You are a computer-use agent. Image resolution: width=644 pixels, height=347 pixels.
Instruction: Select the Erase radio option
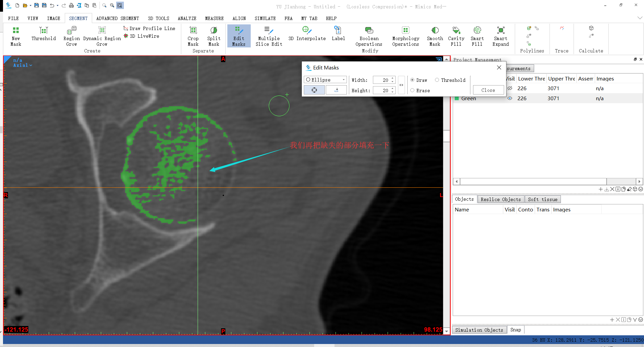[x=420, y=91]
